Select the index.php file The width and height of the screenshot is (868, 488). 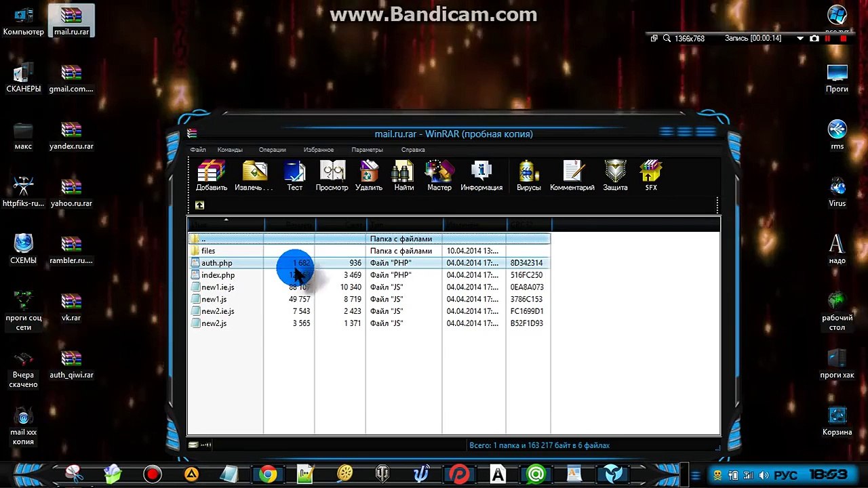tap(369, 275)
